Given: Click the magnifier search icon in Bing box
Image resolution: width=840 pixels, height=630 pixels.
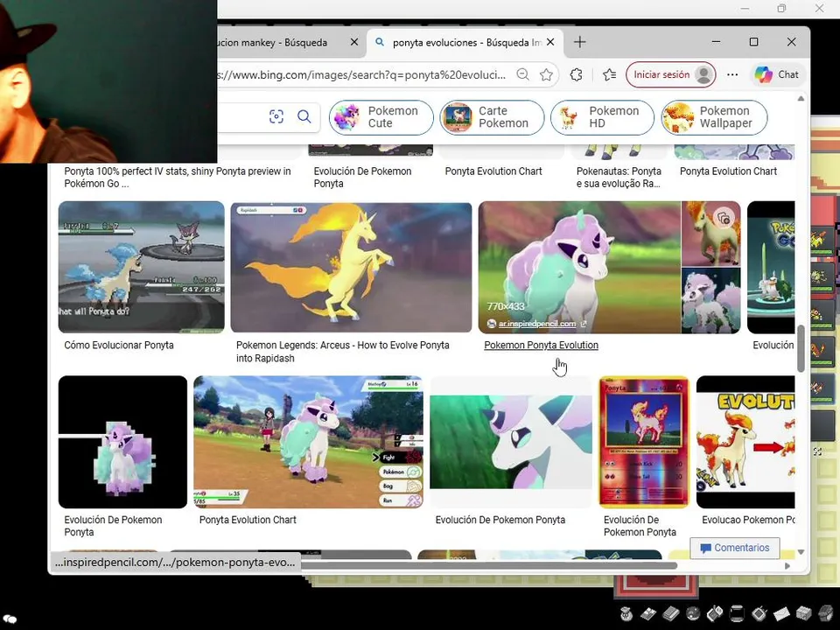Looking at the screenshot, I should click(x=304, y=116).
